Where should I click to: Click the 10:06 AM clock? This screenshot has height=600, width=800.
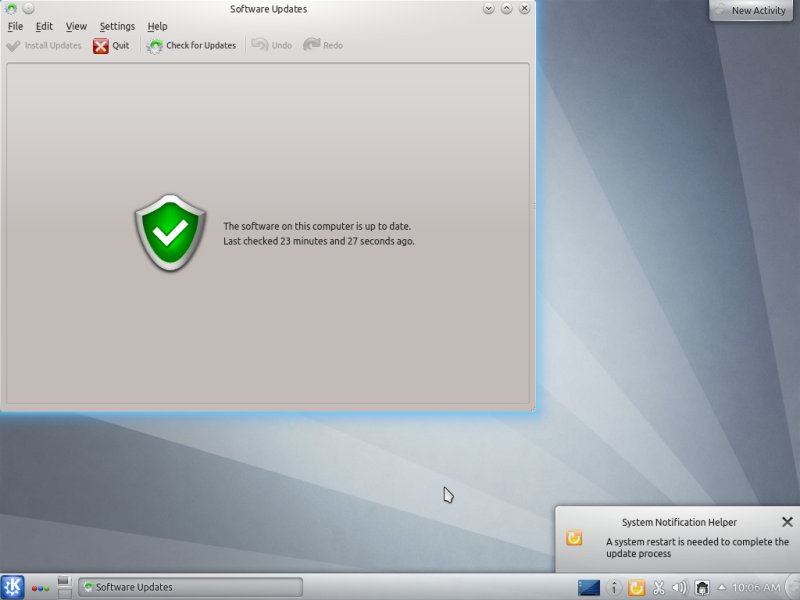pyautogui.click(x=756, y=588)
